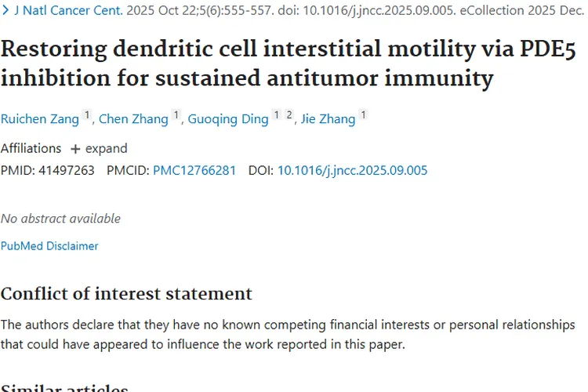Click affiliation superscript 1 after Jie Zhang
The image size is (588, 392).
363,116
